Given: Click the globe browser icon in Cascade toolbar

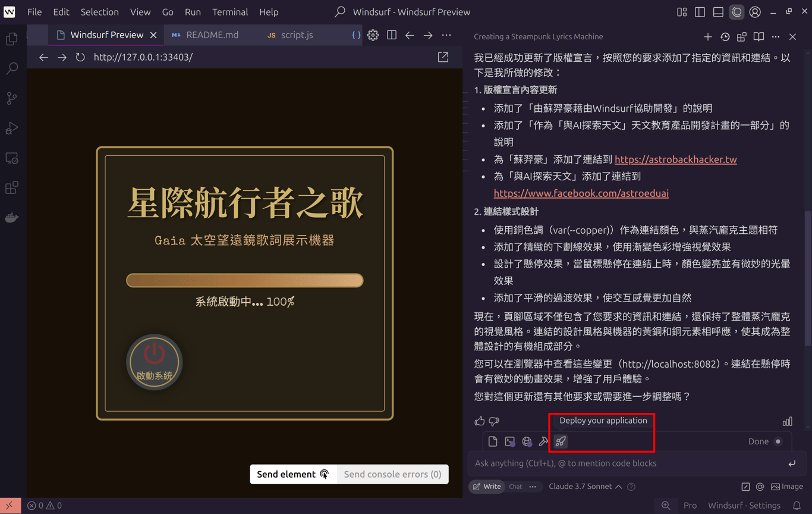Looking at the screenshot, I should tap(527, 441).
